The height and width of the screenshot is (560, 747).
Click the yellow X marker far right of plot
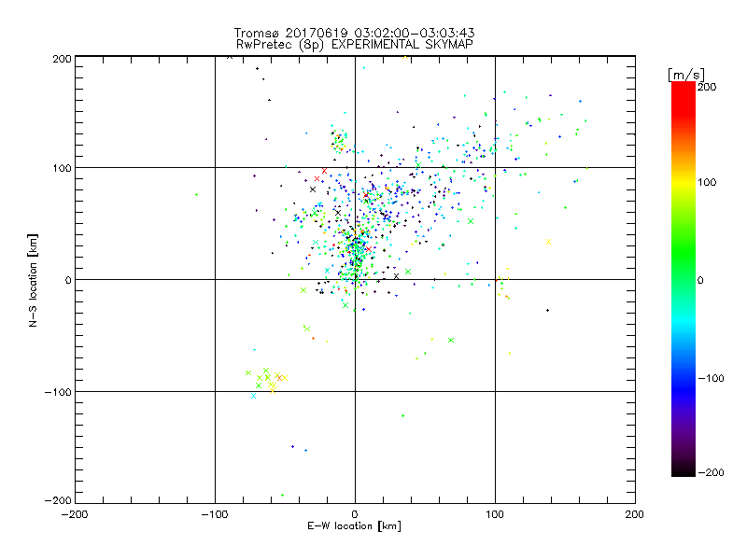[548, 242]
